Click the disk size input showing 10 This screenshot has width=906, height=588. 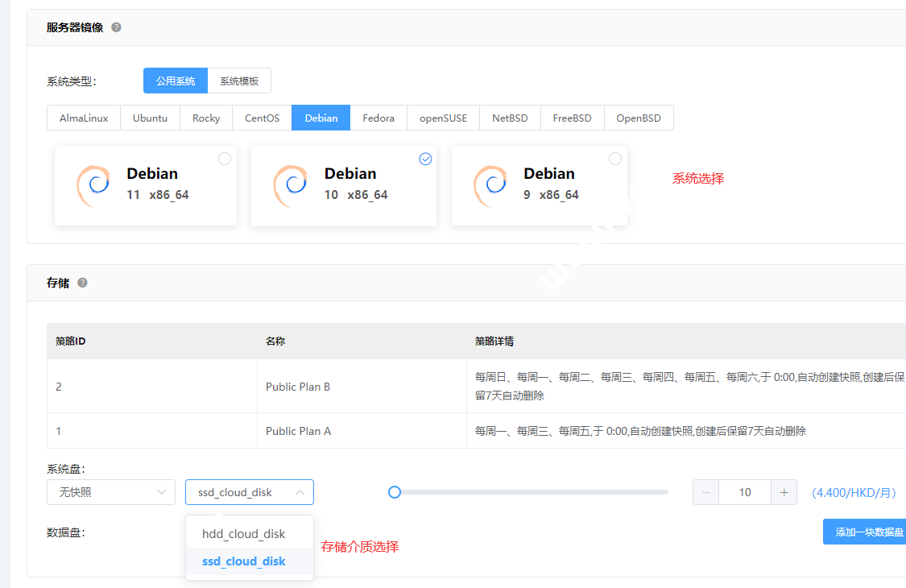coord(745,492)
